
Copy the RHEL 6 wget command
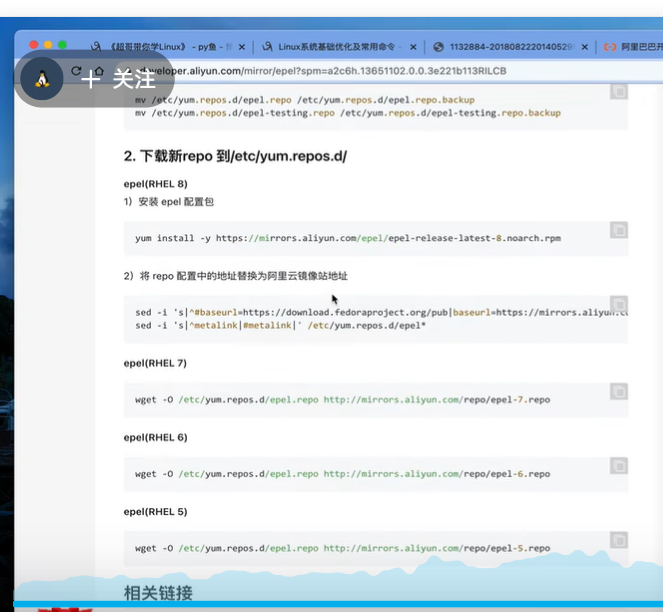pos(619,466)
